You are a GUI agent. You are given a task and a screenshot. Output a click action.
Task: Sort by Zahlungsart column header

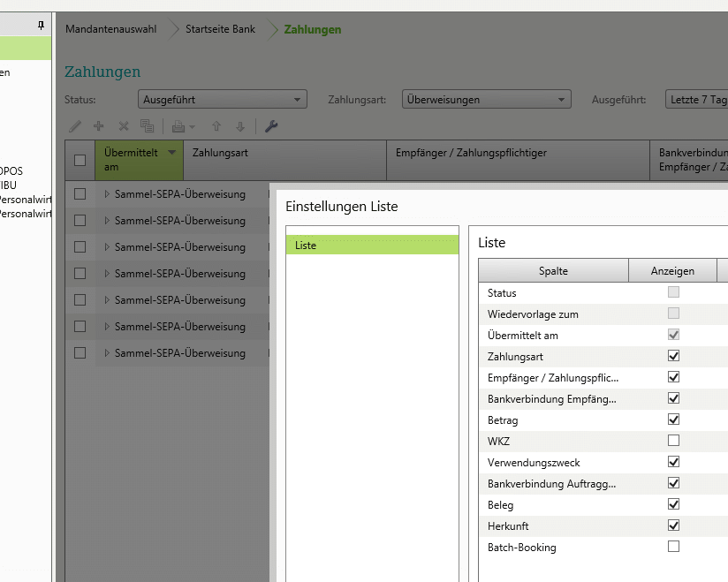tap(285, 160)
